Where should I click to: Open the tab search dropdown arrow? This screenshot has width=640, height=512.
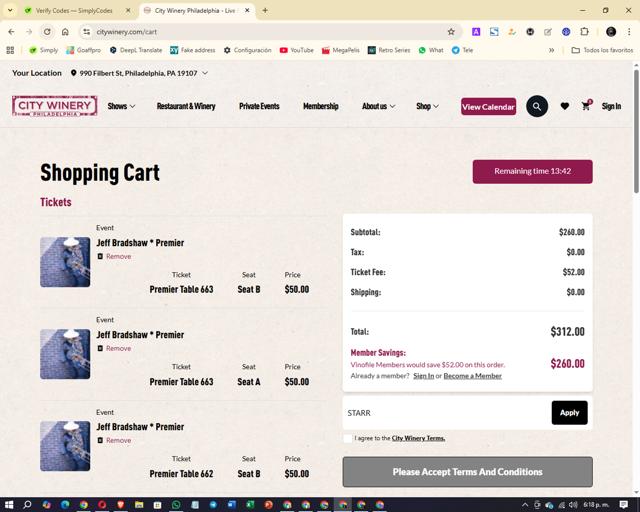[x=10, y=11]
